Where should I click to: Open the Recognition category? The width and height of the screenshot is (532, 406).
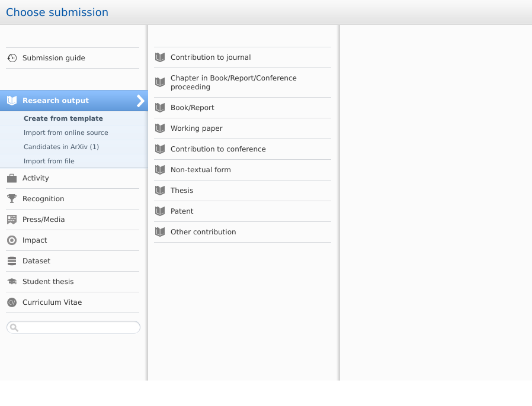point(73,199)
